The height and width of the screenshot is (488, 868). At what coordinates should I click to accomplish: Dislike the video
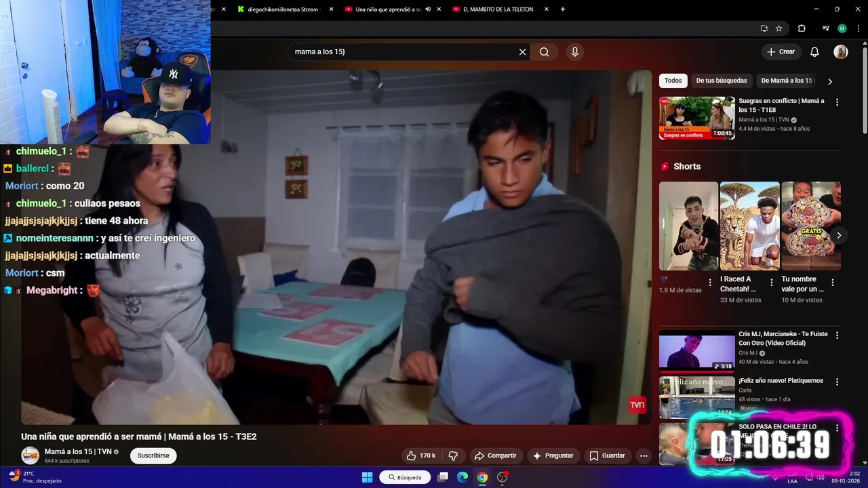[454, 455]
